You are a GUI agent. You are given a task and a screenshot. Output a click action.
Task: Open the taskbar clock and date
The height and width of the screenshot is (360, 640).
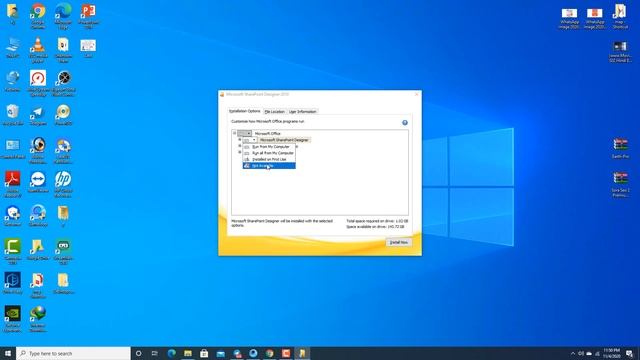click(611, 353)
